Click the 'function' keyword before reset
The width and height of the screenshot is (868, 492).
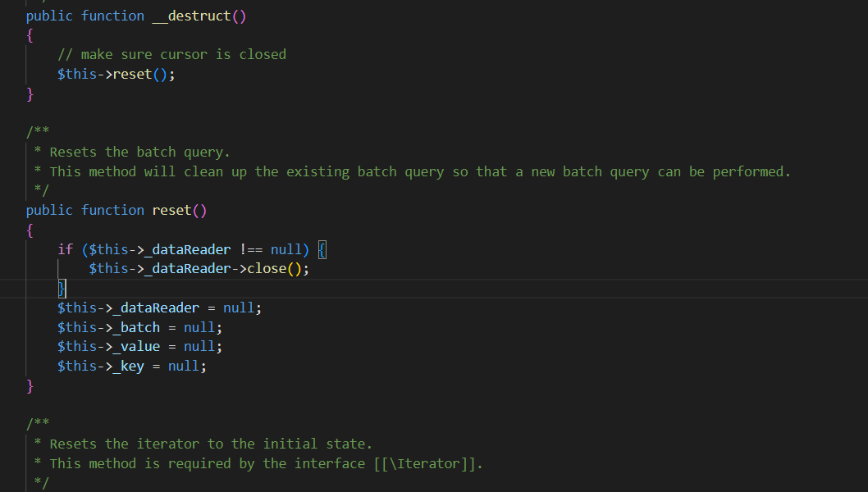click(112, 210)
